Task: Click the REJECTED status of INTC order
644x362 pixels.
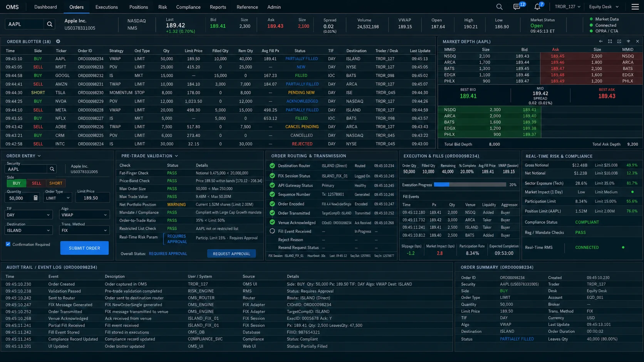Action: point(302,144)
